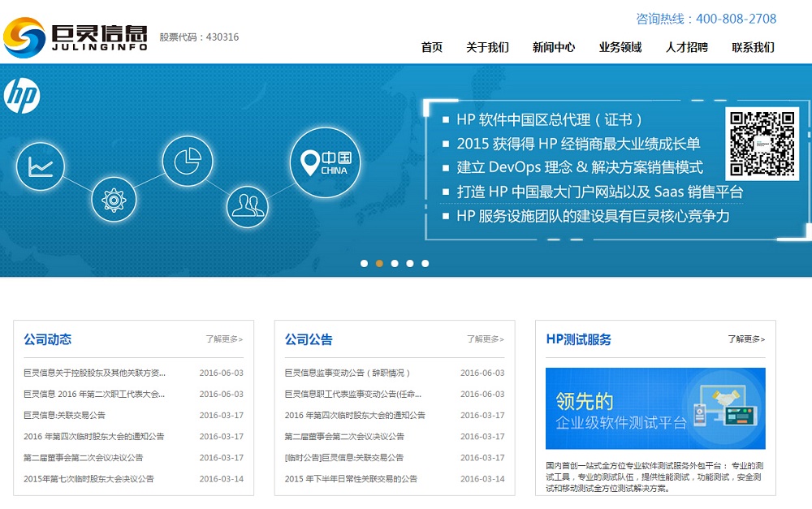The width and height of the screenshot is (812, 509).
Task: Select the fifth carousel dot
Action: pos(425,264)
